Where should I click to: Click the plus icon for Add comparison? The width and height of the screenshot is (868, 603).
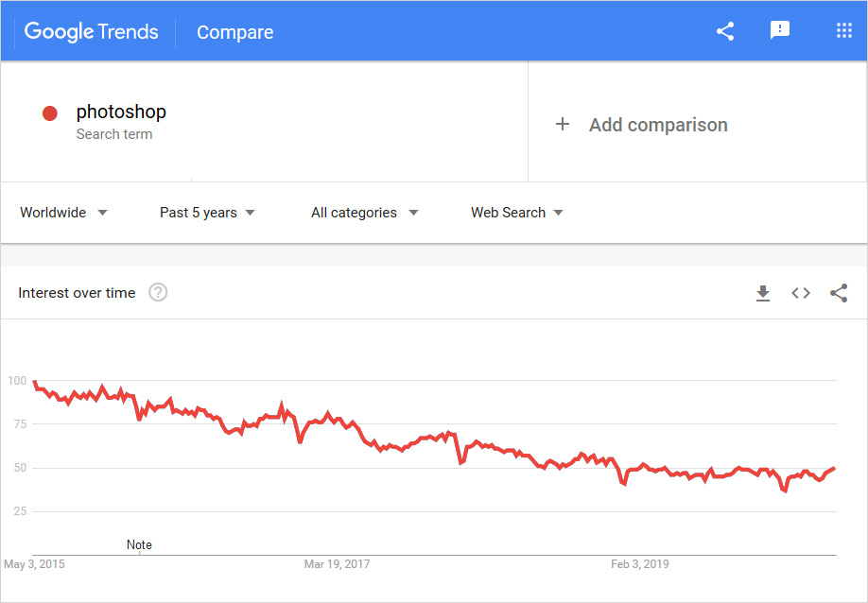[x=563, y=125]
